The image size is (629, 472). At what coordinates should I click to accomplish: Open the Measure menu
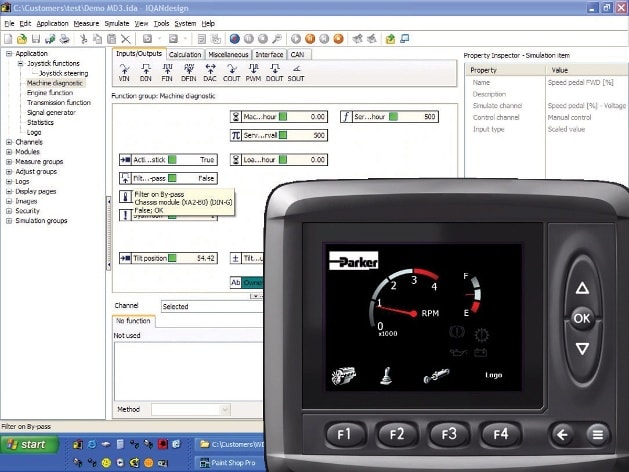click(86, 23)
